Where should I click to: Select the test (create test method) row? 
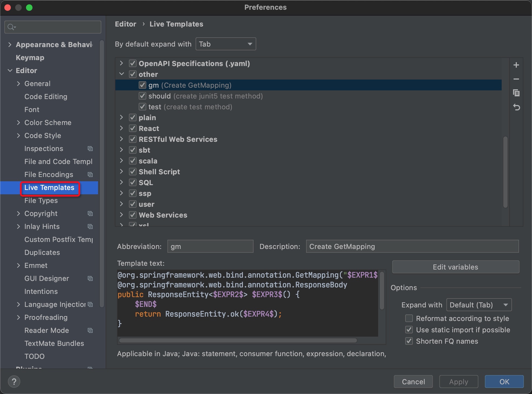tap(308, 107)
